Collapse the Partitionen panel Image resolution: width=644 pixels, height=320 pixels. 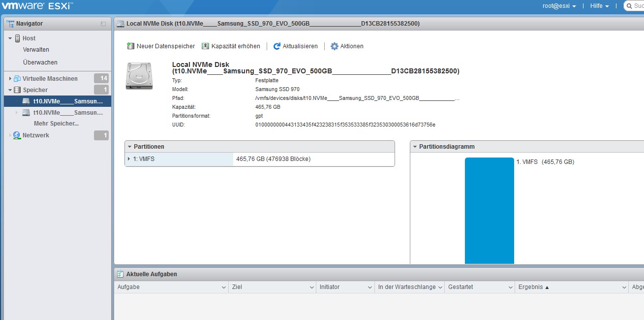click(129, 147)
